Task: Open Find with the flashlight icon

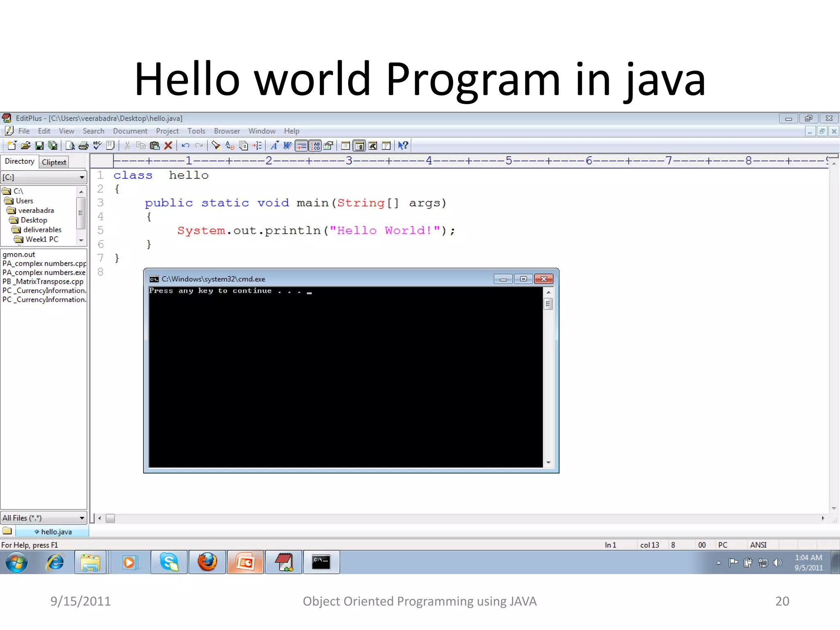Action: click(x=216, y=146)
